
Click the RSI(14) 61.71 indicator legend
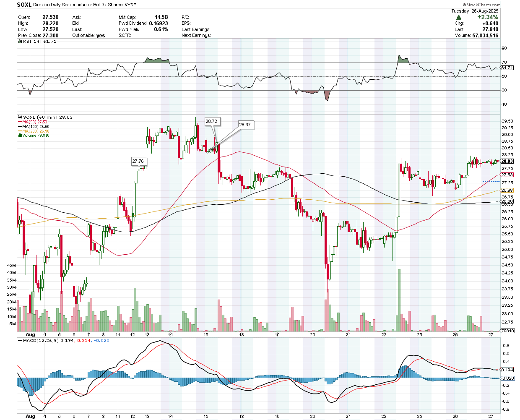pyautogui.click(x=37, y=42)
